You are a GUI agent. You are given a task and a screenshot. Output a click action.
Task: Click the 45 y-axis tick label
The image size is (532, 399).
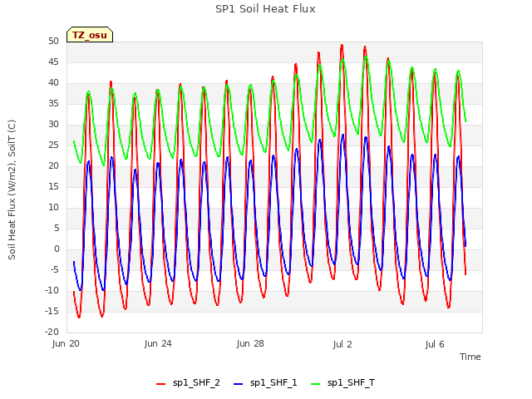point(53,62)
